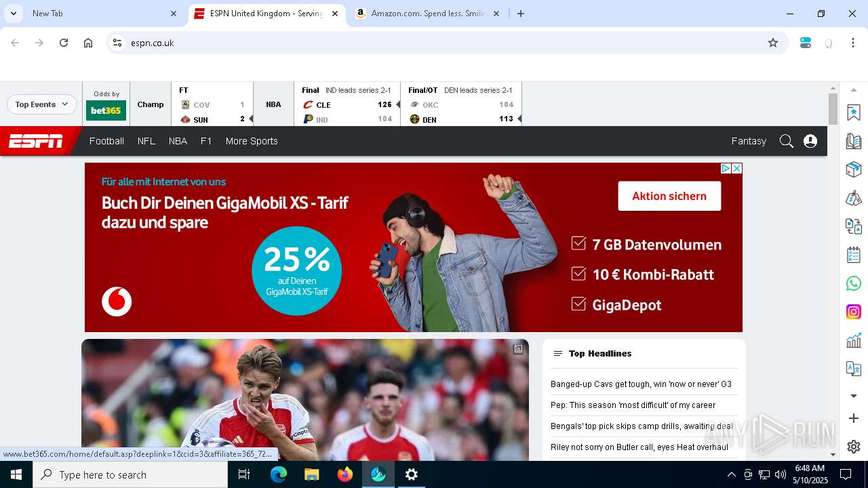868x488 pixels.
Task: Open the tab search dropdown arrow
Action: point(13,14)
